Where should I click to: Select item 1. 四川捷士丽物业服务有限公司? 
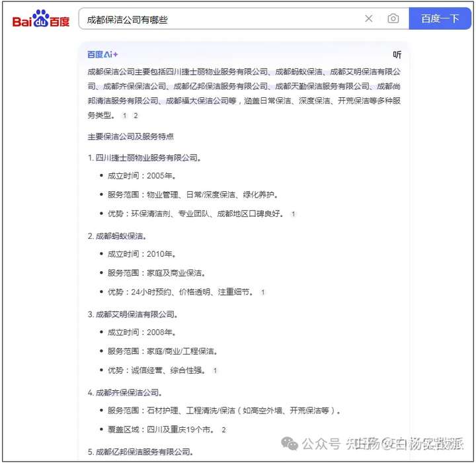click(x=144, y=158)
